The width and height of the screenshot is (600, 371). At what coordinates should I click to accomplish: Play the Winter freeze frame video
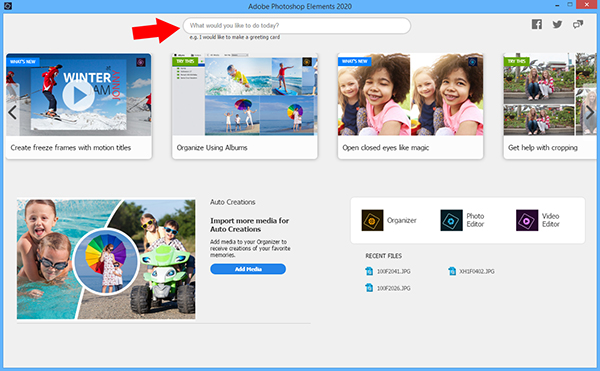78,95
